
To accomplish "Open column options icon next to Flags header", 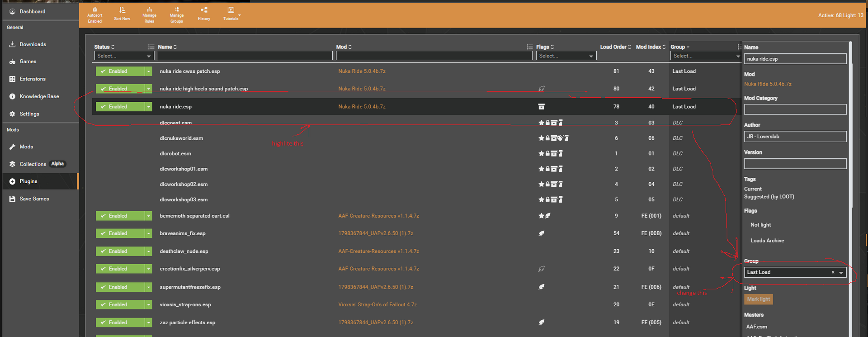I will click(x=529, y=47).
